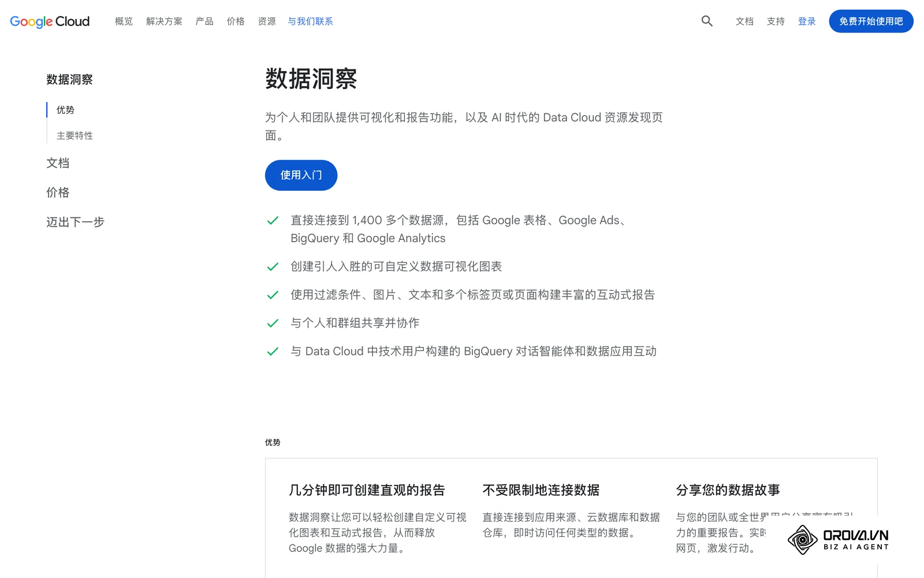Screen dimensions: 924x578
Task: Open the 价格 top navigation item
Action: tap(236, 21)
